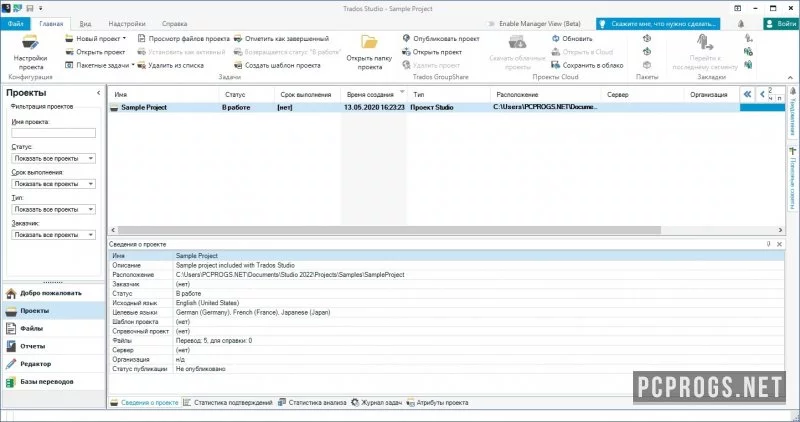
Task: Click the Скажите мне search box
Action: 658,23
